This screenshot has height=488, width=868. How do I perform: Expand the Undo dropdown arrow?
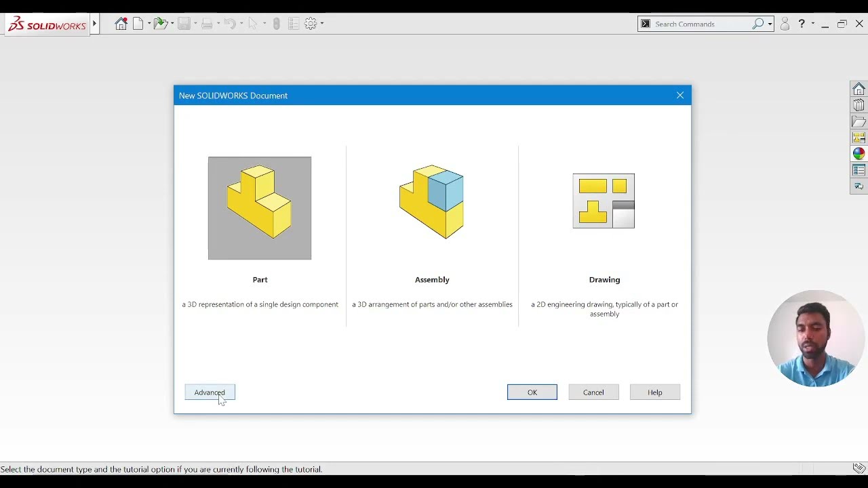[241, 24]
